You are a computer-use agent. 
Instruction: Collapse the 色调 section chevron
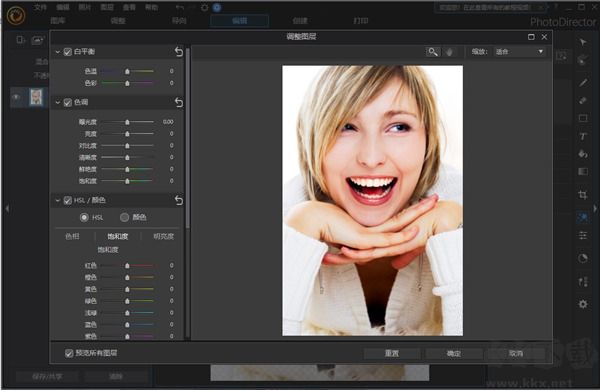[58, 102]
